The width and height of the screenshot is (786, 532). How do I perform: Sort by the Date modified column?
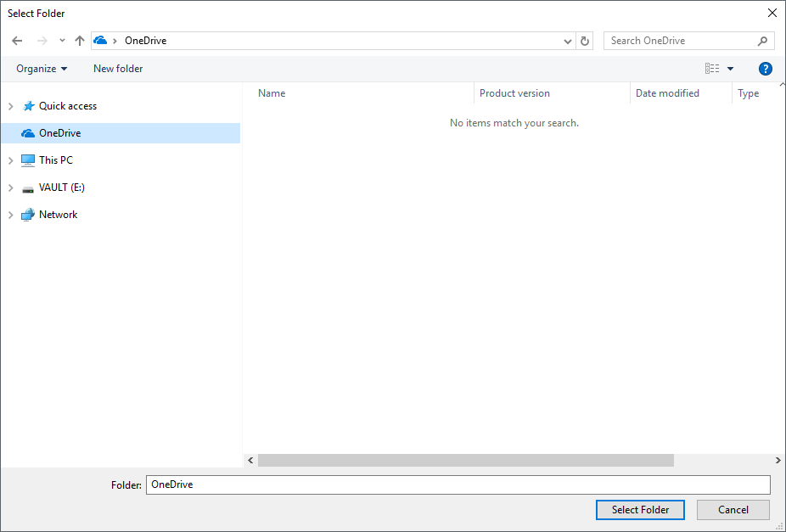tap(668, 92)
